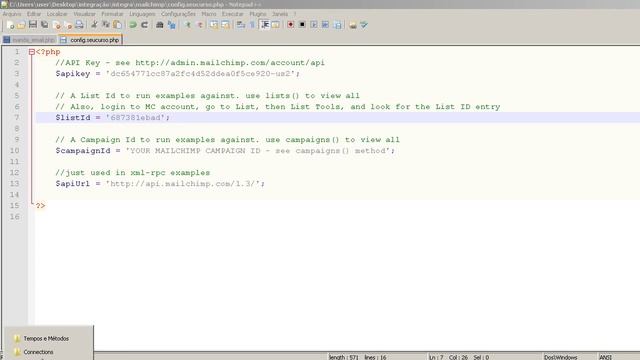Screen dimensions: 640x360
Task: Open the Linguagens menu
Action: (142, 14)
